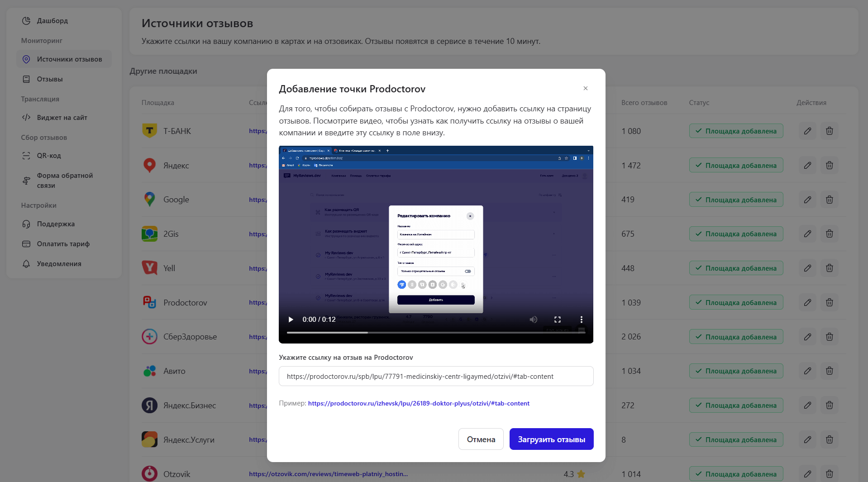Open Уведомления settings in the sidebar
The height and width of the screenshot is (482, 868).
click(59, 264)
